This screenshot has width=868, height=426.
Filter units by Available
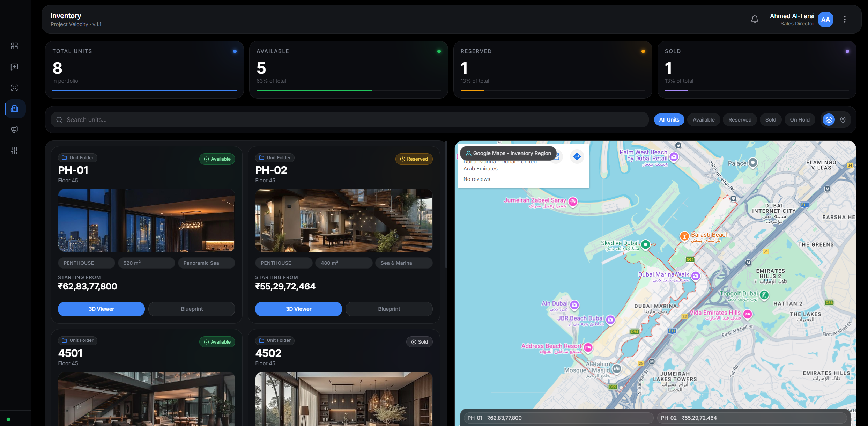pyautogui.click(x=704, y=120)
